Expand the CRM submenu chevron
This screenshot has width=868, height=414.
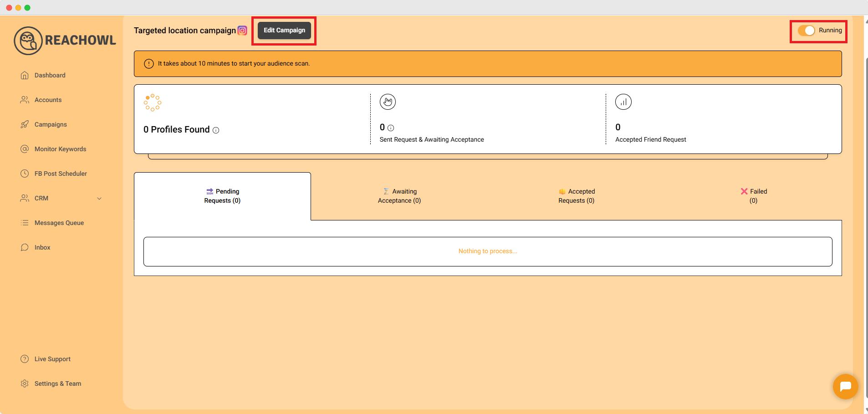99,199
